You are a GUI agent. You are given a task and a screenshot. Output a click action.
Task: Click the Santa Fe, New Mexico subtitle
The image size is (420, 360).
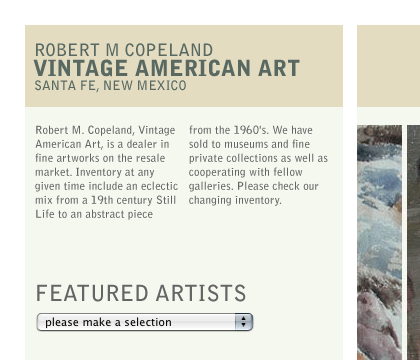tap(111, 86)
